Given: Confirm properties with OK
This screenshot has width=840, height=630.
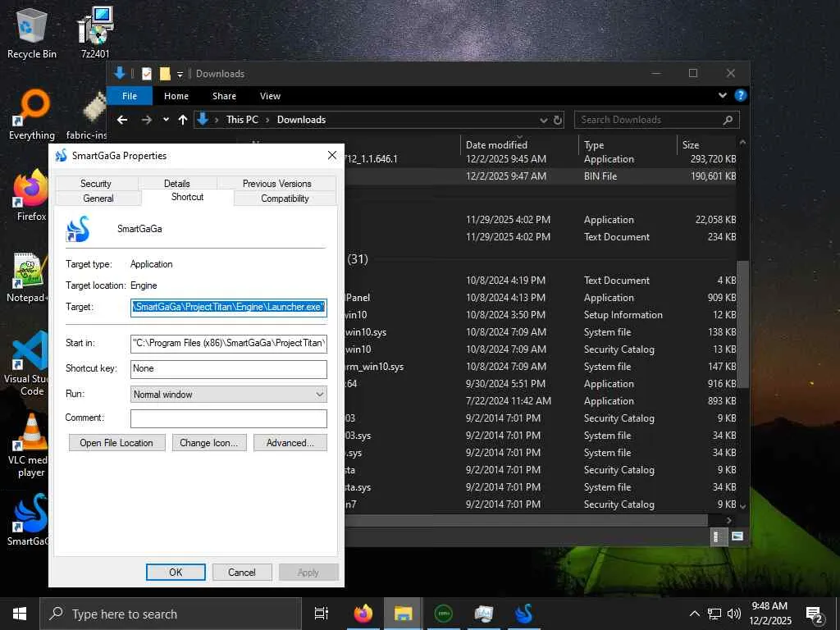Looking at the screenshot, I should click(176, 572).
